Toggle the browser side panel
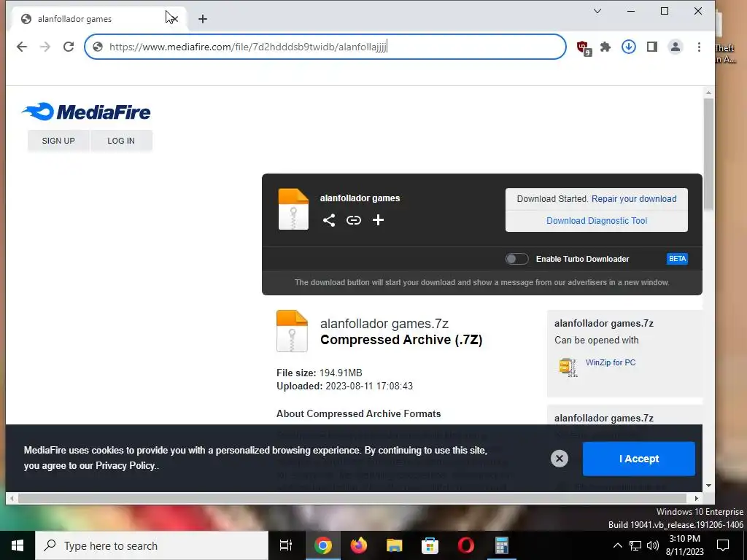 tap(652, 47)
